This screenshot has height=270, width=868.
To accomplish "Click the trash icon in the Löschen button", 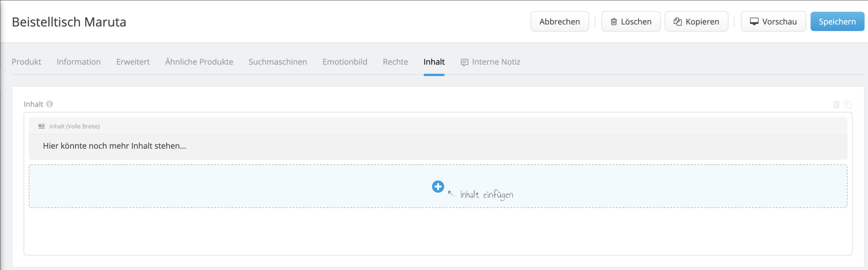I will [x=614, y=21].
